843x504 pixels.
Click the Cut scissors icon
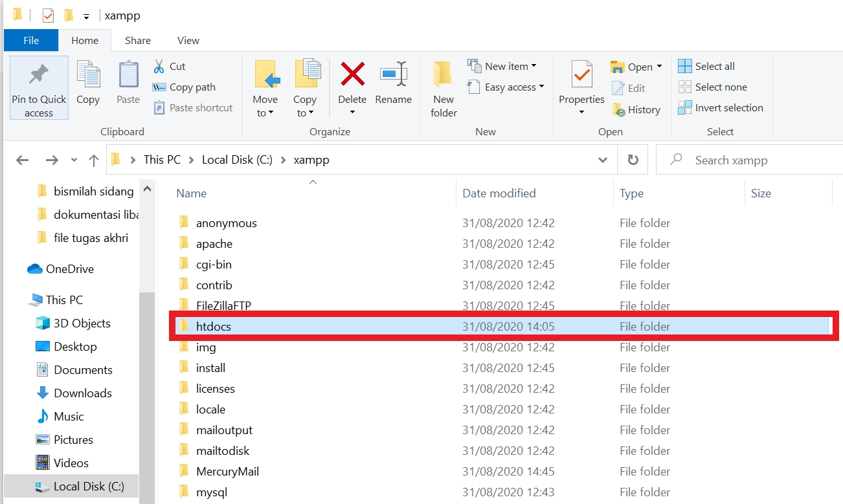[159, 66]
